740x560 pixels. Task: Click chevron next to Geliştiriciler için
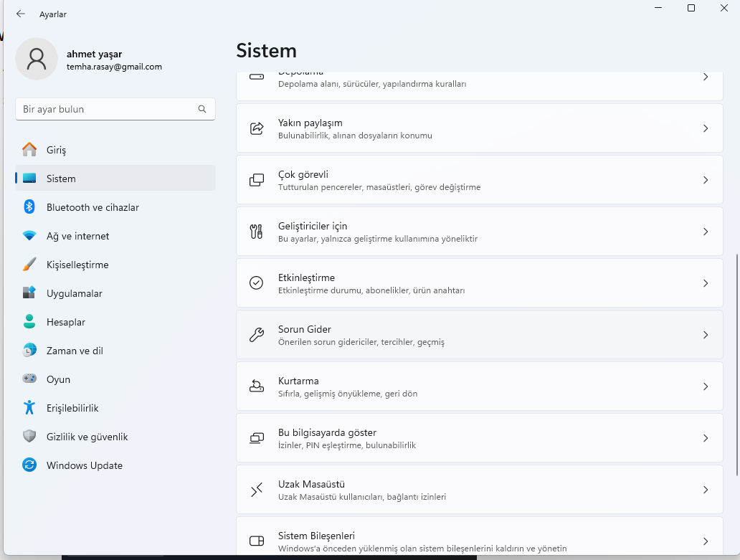706,232
